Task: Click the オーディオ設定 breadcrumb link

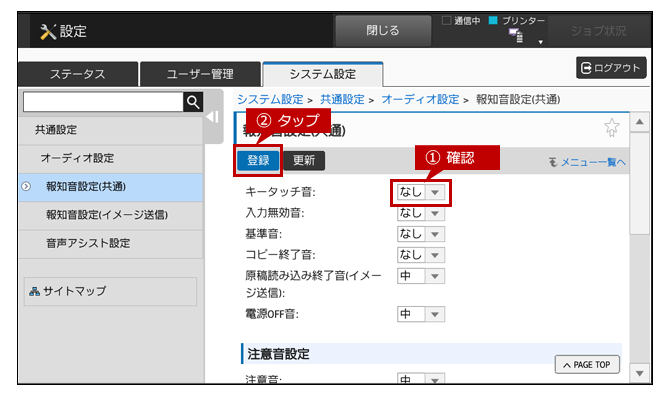Action: (420, 100)
